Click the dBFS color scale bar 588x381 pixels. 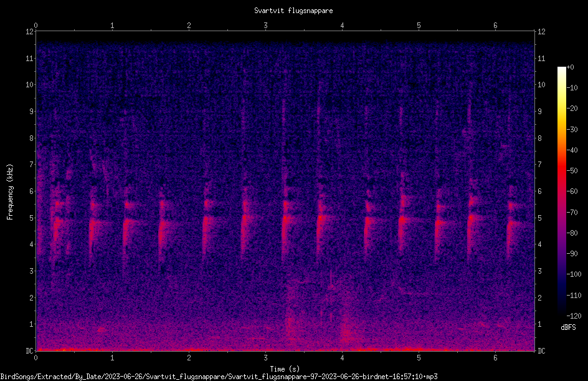pyautogui.click(x=561, y=191)
